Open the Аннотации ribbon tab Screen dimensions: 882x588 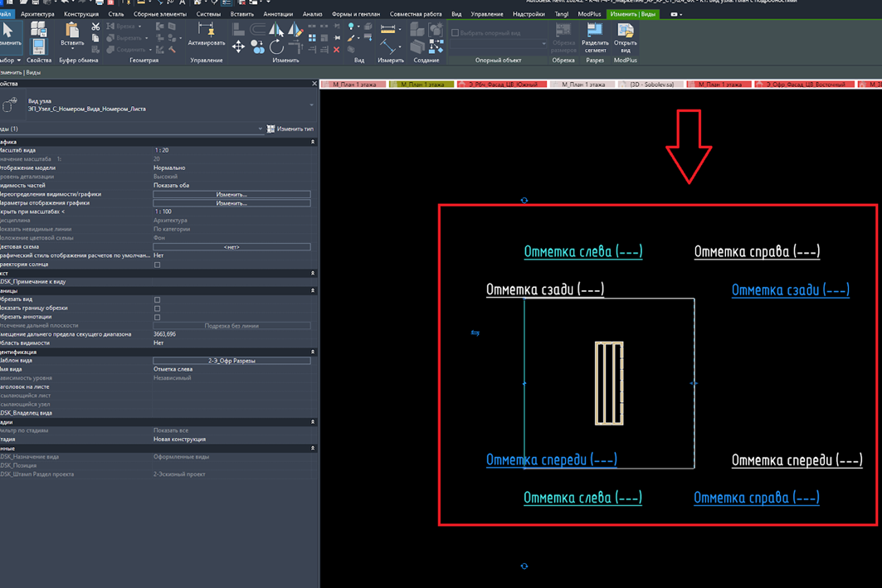tap(278, 14)
